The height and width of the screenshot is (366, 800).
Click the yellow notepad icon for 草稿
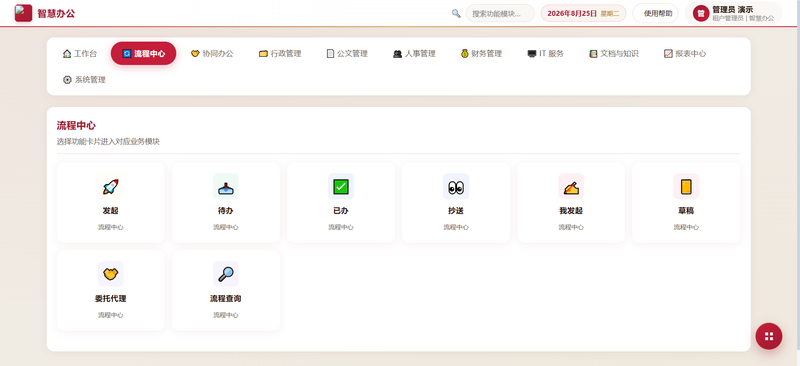pyautogui.click(x=686, y=187)
